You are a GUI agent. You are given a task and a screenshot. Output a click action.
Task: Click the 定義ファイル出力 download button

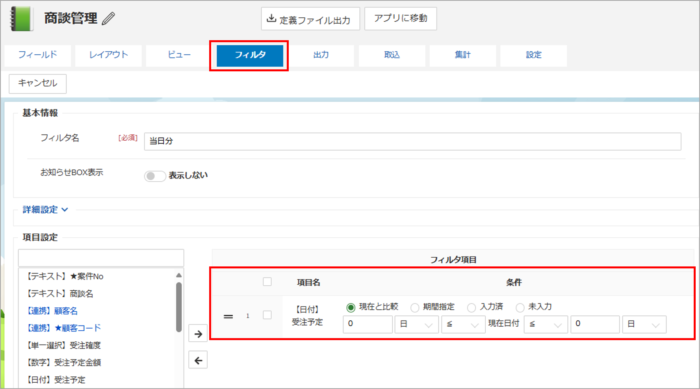(x=310, y=19)
